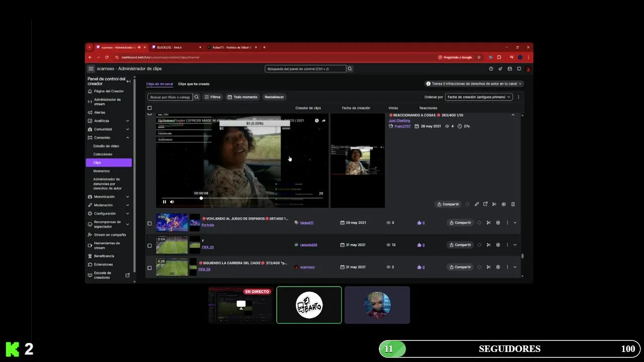The image size is (644, 362).
Task: Switch to the Futbol11 browser tab
Action: 231,47
